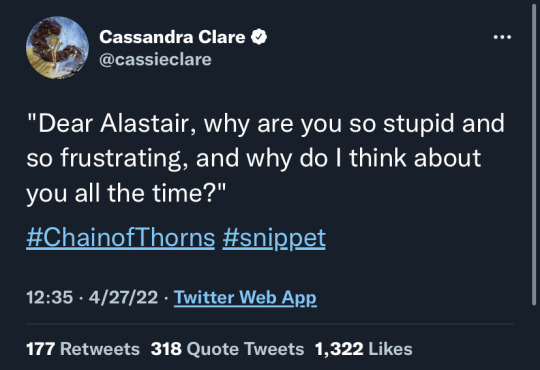This screenshot has width=540, height=370.
Task: View the 177 Retweets list
Action: pos(83,349)
